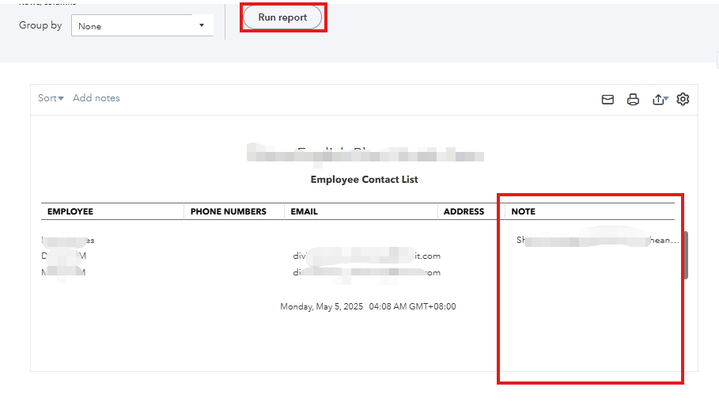
Task: Click the EMPLOYEE column header
Action: (70, 212)
